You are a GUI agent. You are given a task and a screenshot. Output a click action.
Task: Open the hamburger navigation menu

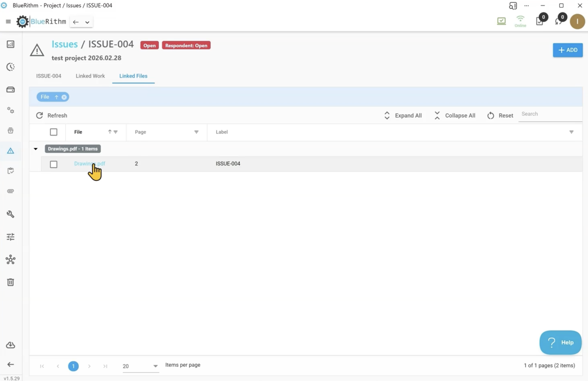8,22
